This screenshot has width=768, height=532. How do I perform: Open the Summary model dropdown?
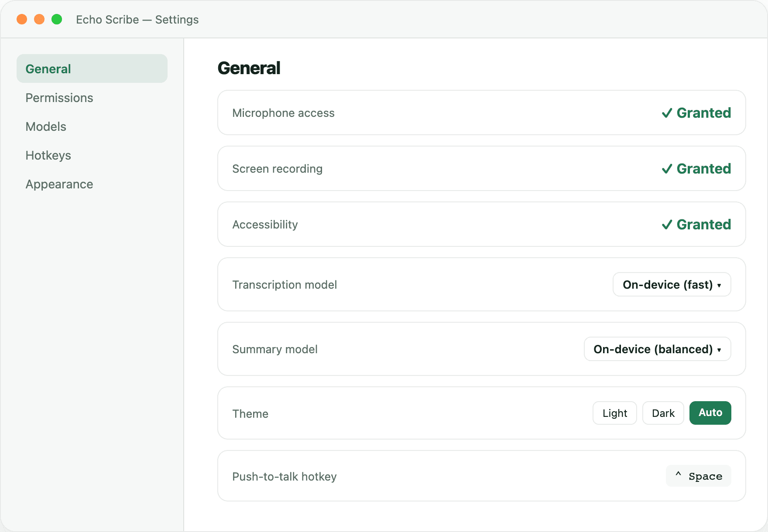[x=658, y=349]
